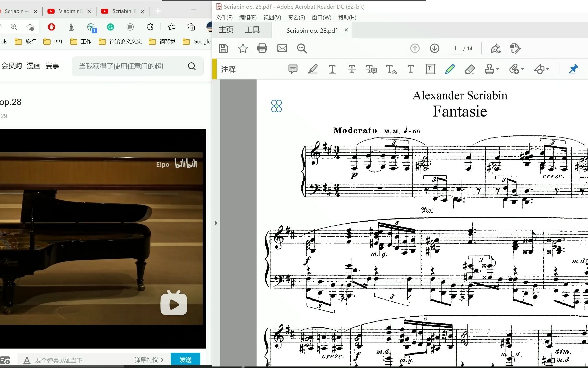588x368 pixels.
Task: Open the browser extensions puzzle icon
Action: point(150,27)
